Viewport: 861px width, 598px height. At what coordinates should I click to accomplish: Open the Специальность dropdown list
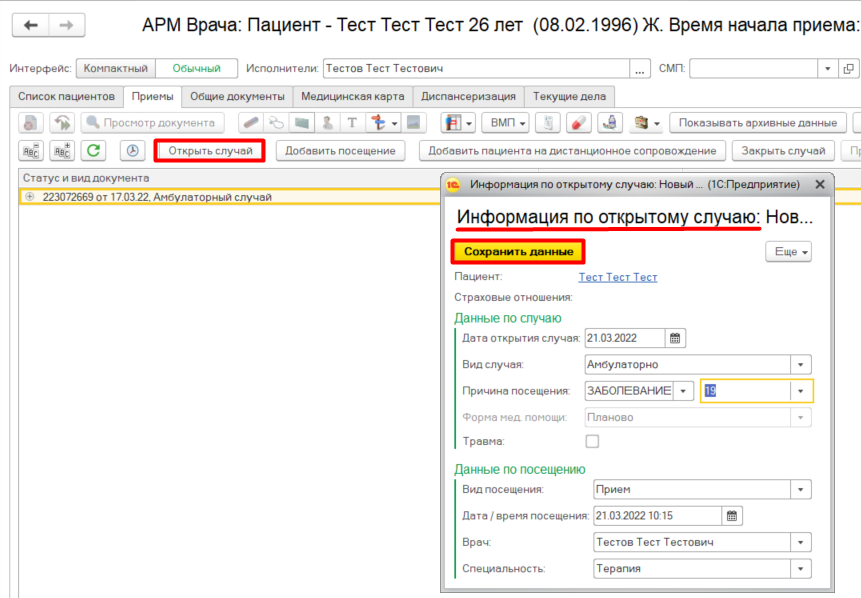click(801, 569)
